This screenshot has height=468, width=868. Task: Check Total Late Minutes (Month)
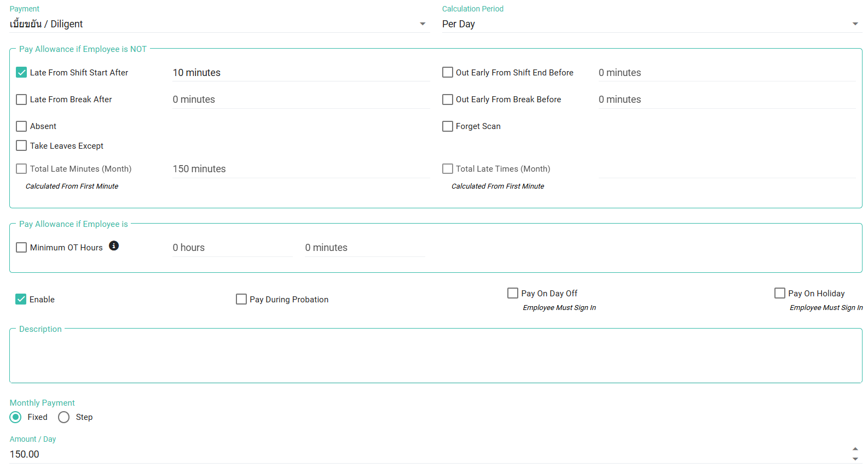point(21,169)
